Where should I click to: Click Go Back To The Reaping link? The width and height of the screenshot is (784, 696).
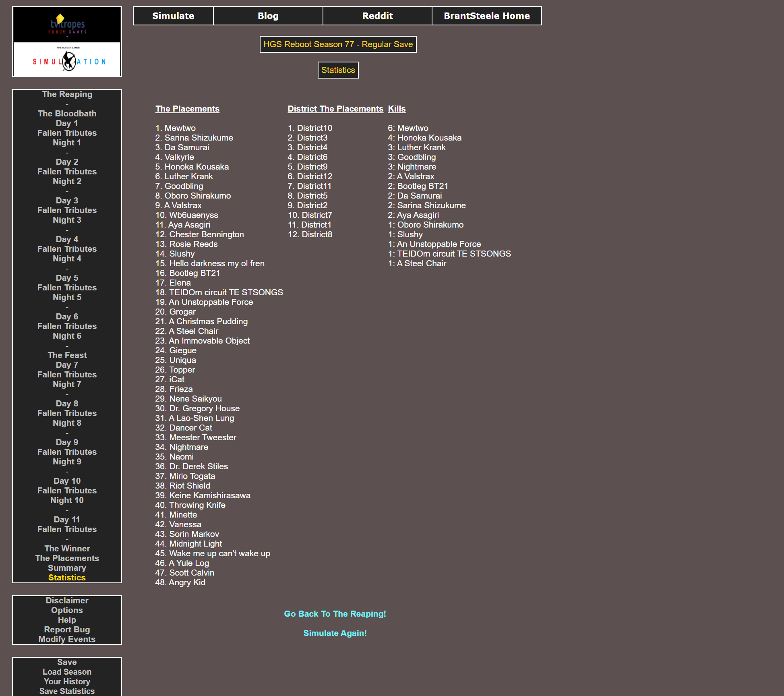[335, 614]
